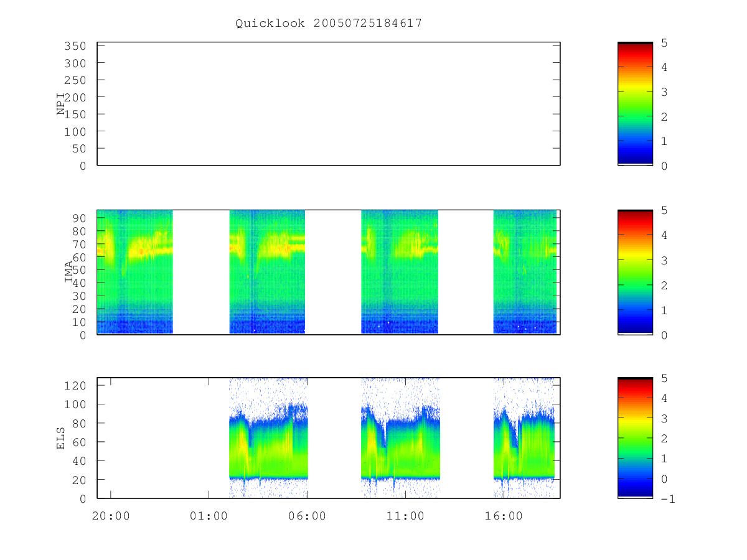747x560 pixels.
Task: Click the '20:00' time axis label
Action: [111, 516]
